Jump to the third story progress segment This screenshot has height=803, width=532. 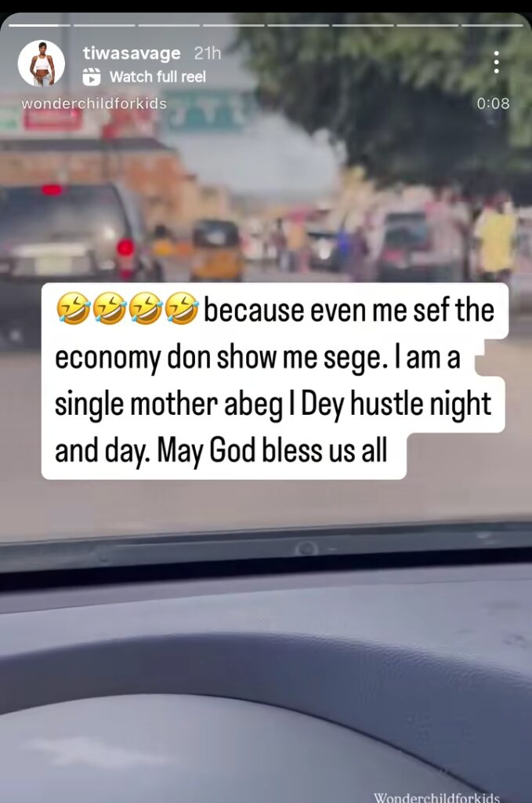coord(168,24)
